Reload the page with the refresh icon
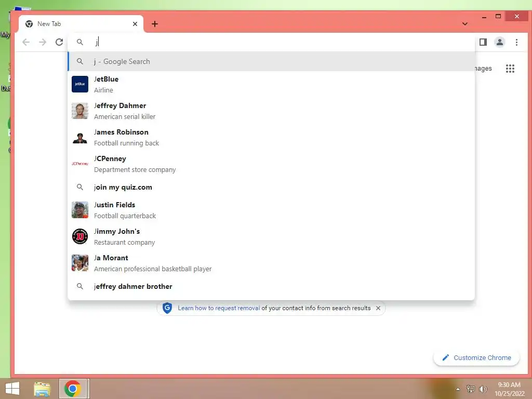Screen dimensions: 532x399 click(x=59, y=42)
